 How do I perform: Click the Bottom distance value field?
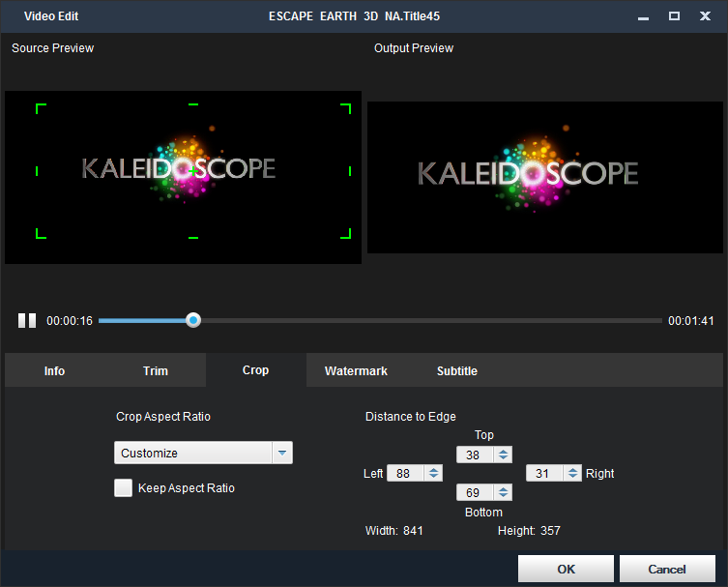click(475, 492)
